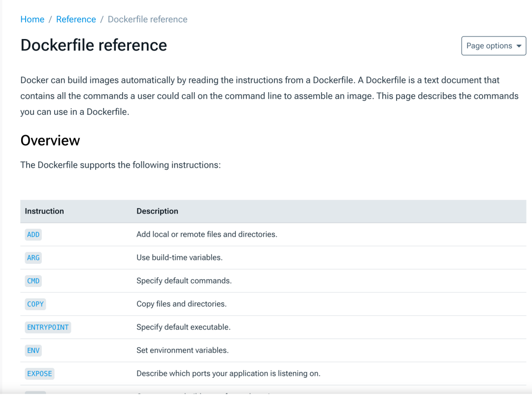Open the COPY instruction link

35,304
